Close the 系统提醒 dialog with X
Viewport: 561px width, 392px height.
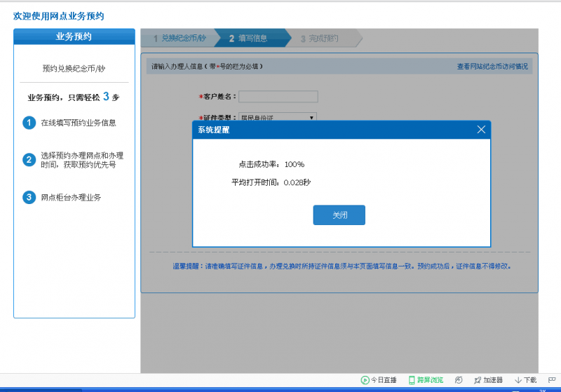(x=481, y=130)
